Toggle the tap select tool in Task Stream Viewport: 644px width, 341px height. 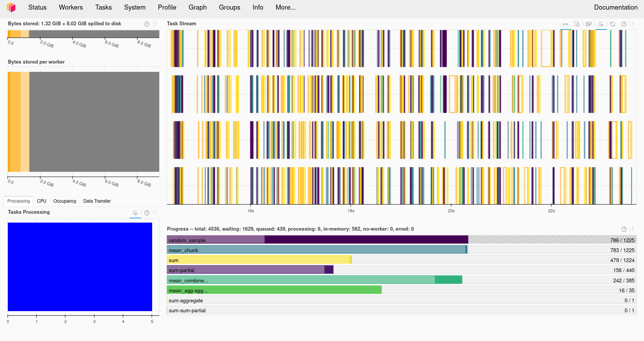(x=601, y=24)
